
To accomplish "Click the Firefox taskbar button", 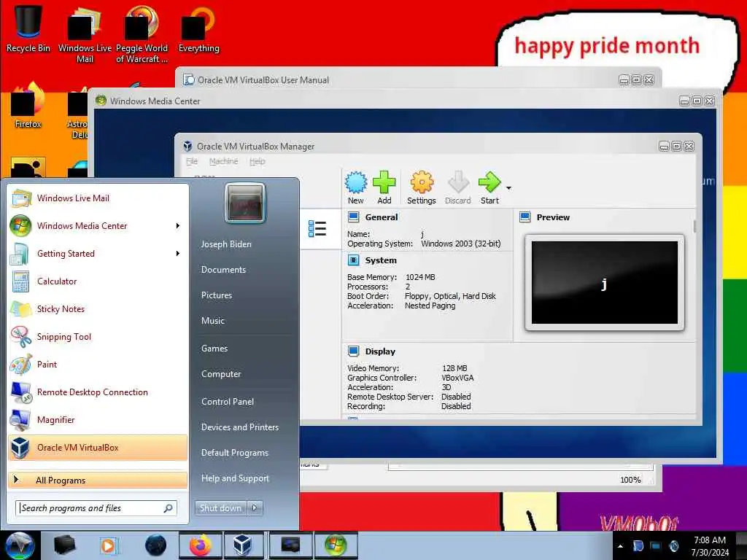I will point(200,545).
